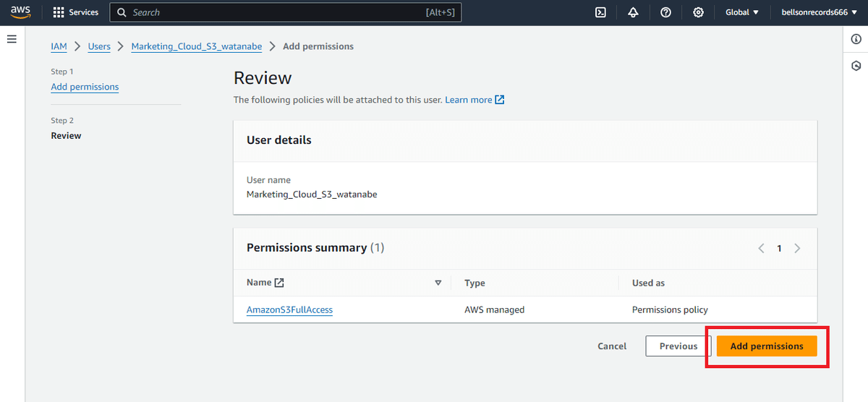Go to next page of permissions summary
This screenshot has width=868, height=402.
tap(797, 248)
